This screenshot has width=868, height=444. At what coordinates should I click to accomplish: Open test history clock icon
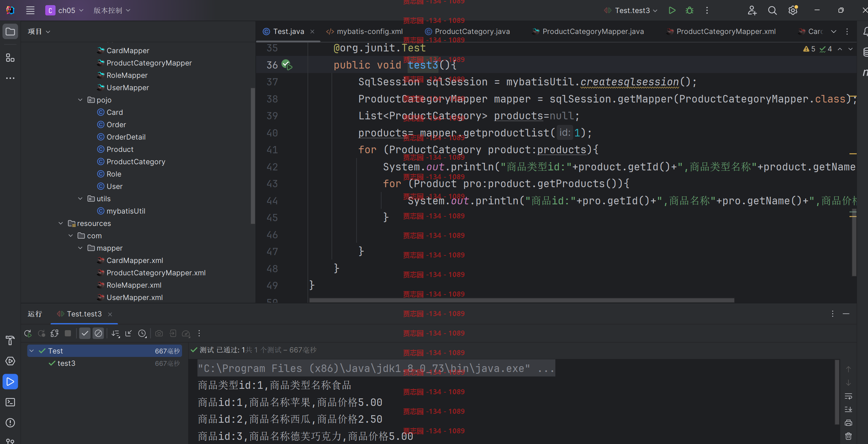point(142,333)
